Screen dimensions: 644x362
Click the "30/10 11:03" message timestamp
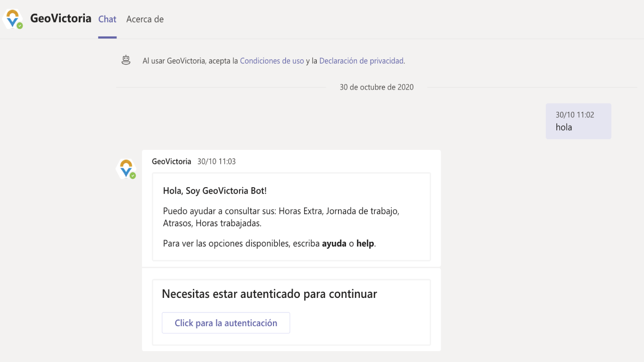coord(216,162)
